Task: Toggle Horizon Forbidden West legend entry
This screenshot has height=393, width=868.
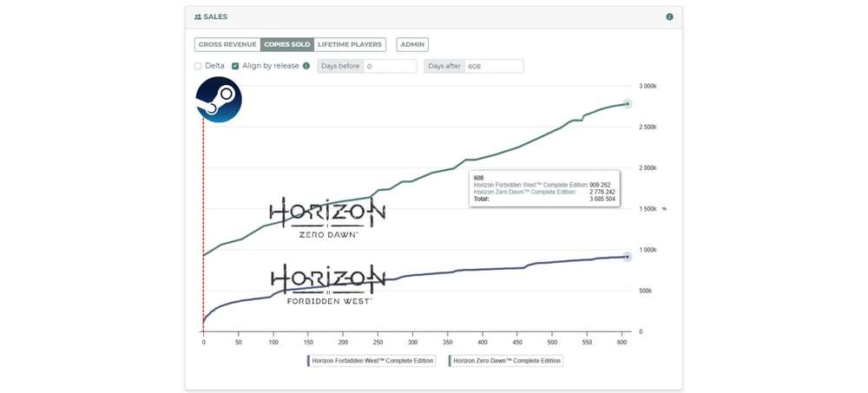Action: [372, 361]
